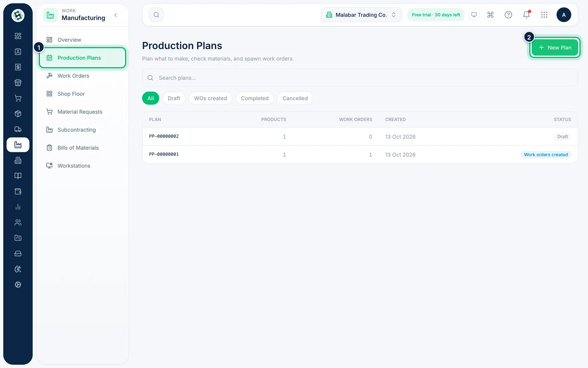Open the apps grid launcher icon
This screenshot has width=588, height=368.
[544, 15]
